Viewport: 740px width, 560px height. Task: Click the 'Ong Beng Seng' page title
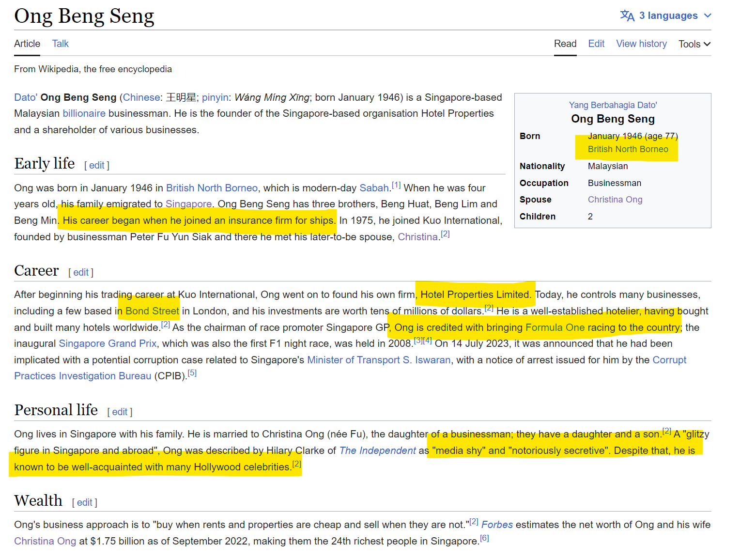tap(84, 16)
